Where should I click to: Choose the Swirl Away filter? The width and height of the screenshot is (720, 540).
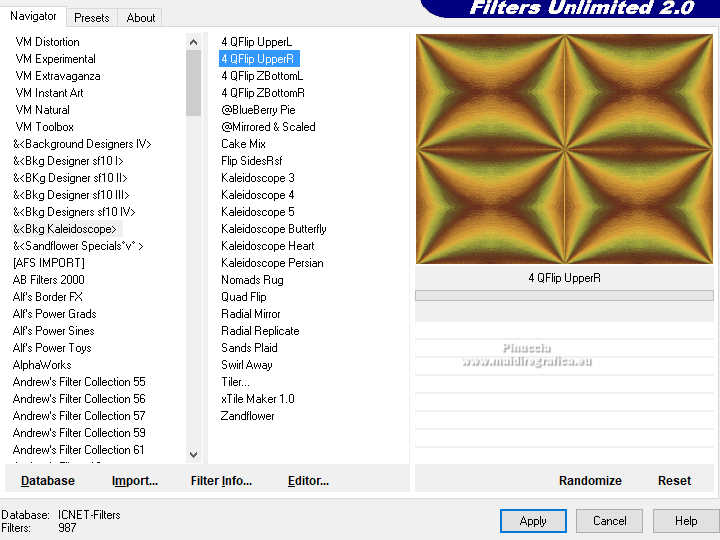click(247, 365)
